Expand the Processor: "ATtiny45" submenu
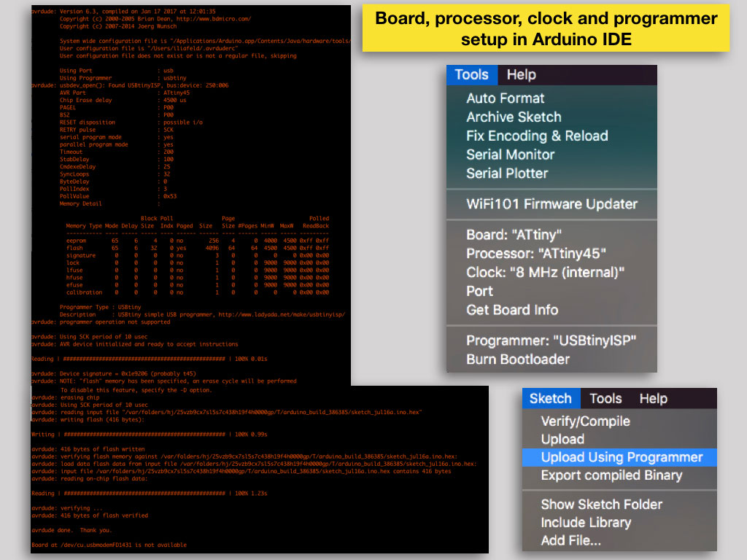Viewport: 747px width, 560px height. click(536, 254)
